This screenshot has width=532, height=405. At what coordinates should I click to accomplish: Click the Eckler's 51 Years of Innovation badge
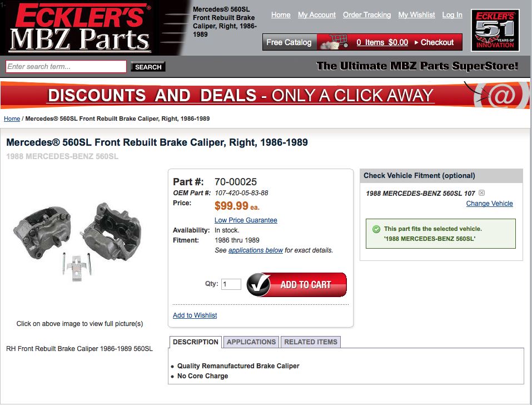pyautogui.click(x=495, y=30)
